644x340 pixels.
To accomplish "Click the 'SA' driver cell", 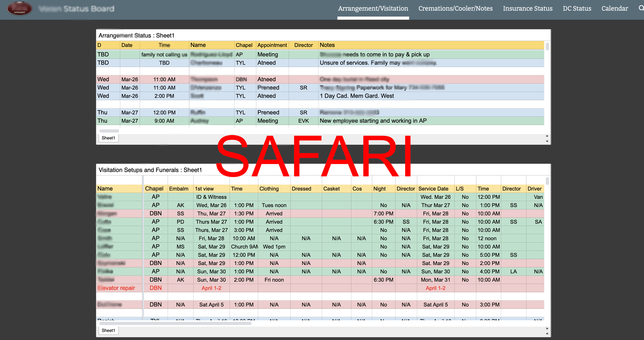I will pos(535,222).
